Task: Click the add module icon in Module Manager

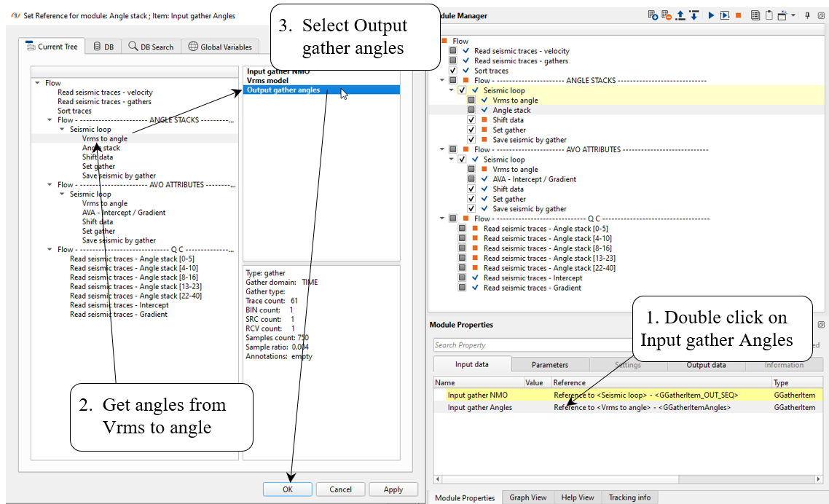Action: pyautogui.click(x=653, y=15)
